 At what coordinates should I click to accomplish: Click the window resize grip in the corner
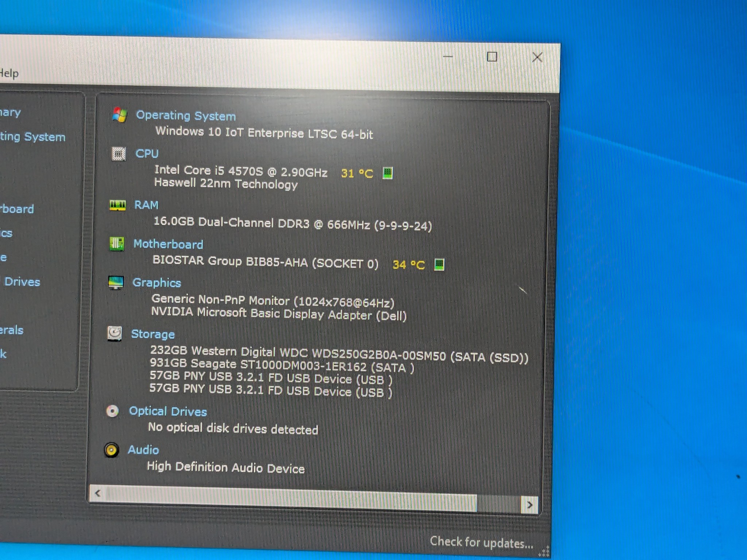[543, 552]
